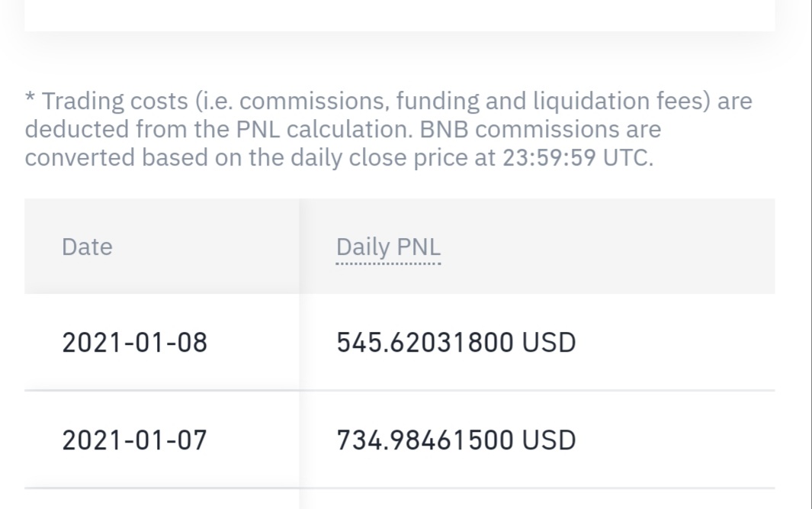Click the asterisk before the trading costs note

(x=30, y=98)
